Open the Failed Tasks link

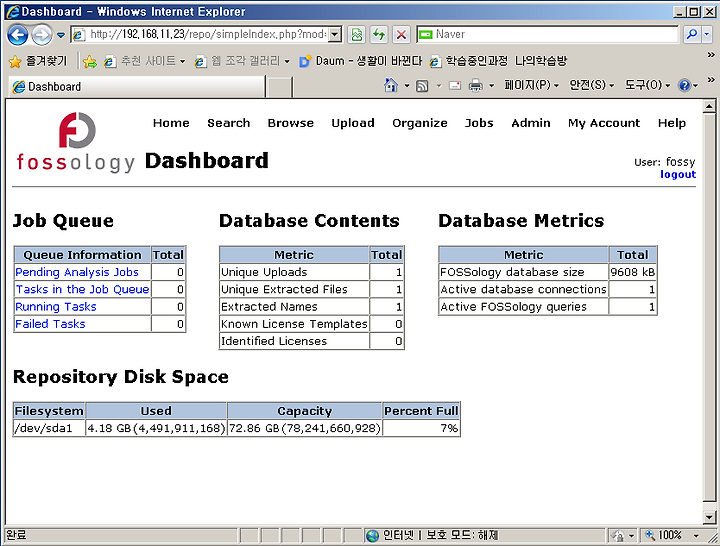pos(50,324)
